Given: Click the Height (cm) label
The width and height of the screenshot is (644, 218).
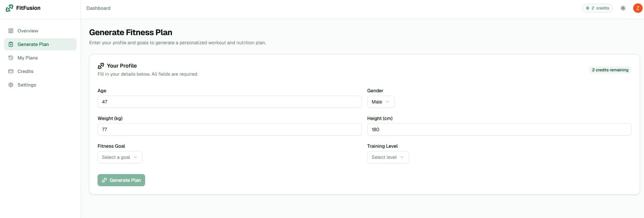Looking at the screenshot, I should (380, 118).
